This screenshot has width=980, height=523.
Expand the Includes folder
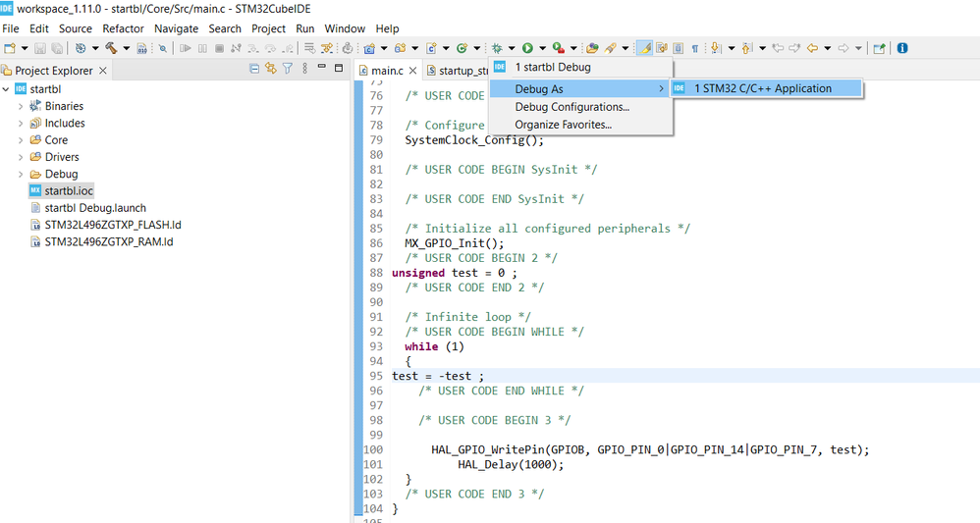pos(21,124)
